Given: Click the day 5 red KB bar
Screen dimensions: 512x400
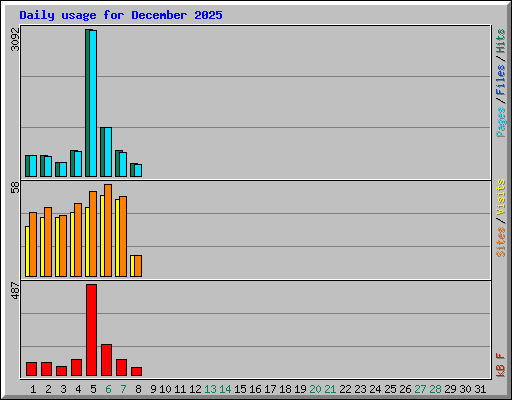Looking at the screenshot, I should (91, 330).
